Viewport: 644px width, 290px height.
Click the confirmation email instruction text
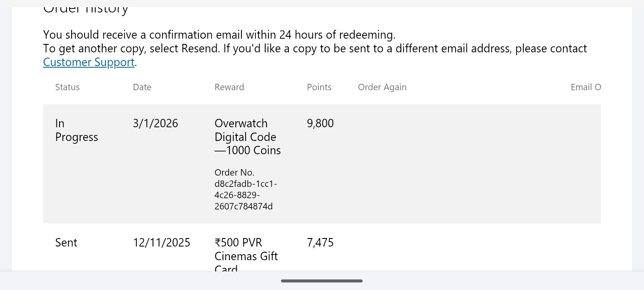[x=219, y=35]
